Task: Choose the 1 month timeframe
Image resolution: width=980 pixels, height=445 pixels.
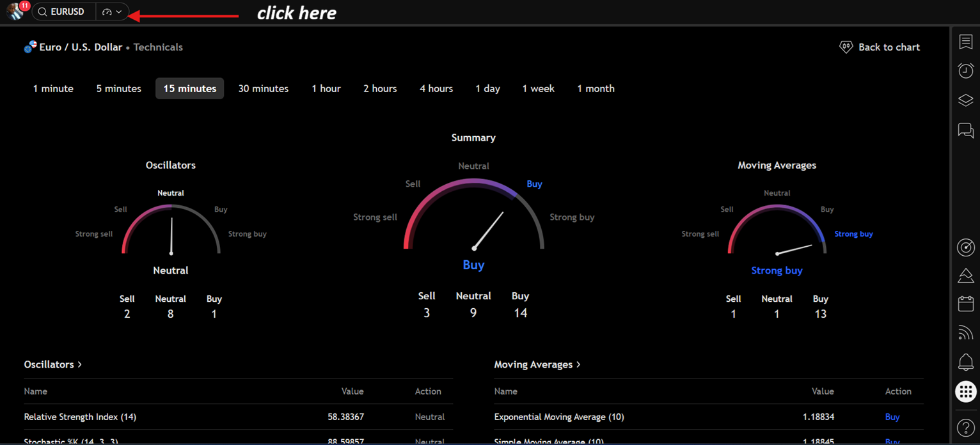Action: click(596, 89)
